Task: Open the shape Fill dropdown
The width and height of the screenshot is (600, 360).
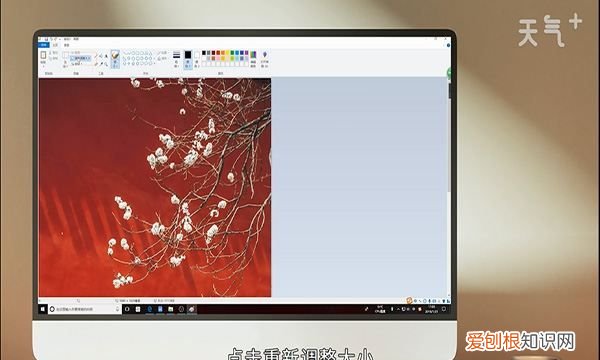Action: click(x=163, y=59)
